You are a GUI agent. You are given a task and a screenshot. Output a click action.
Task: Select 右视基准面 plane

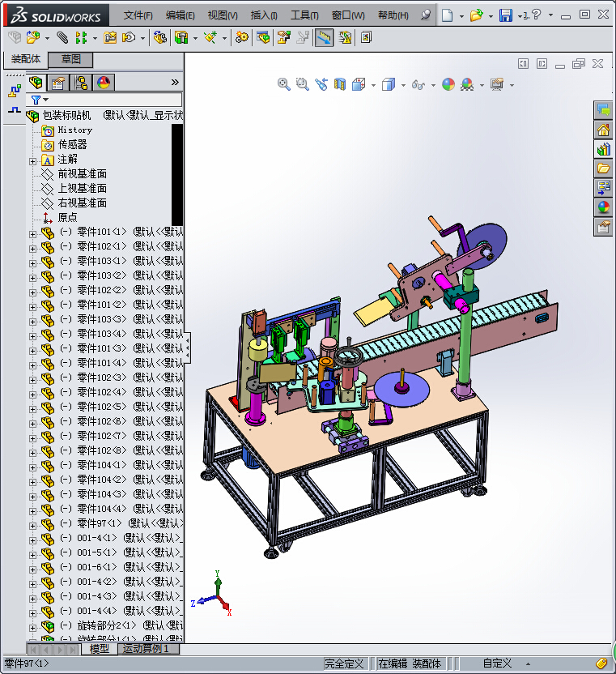[x=82, y=203]
